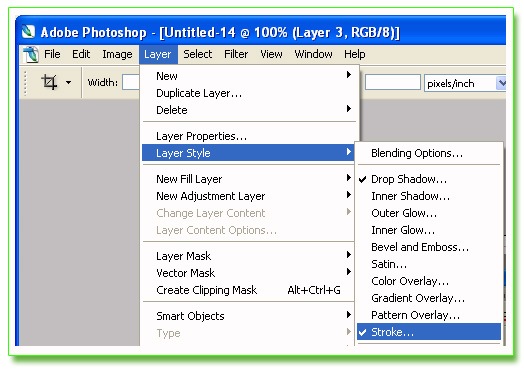Open the Select menu
Screen dimensions: 524x370
(198, 54)
